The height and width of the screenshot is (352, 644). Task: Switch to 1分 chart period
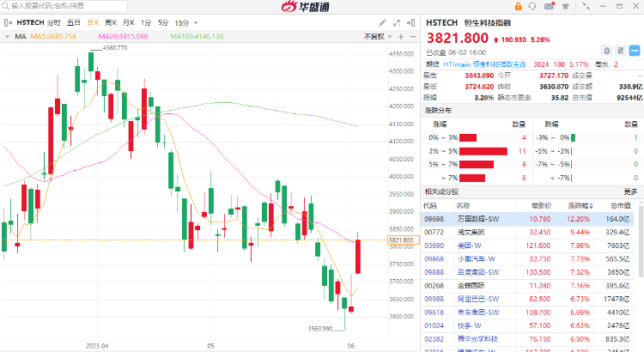point(146,23)
